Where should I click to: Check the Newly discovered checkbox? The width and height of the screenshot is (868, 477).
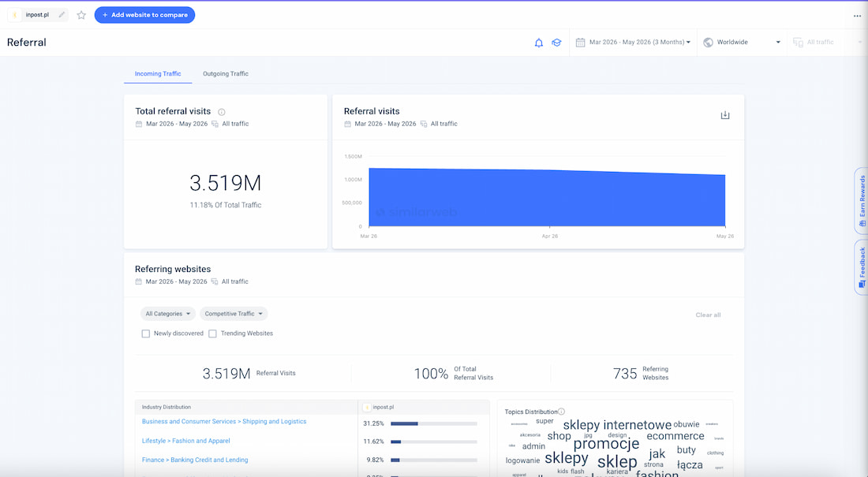point(146,334)
